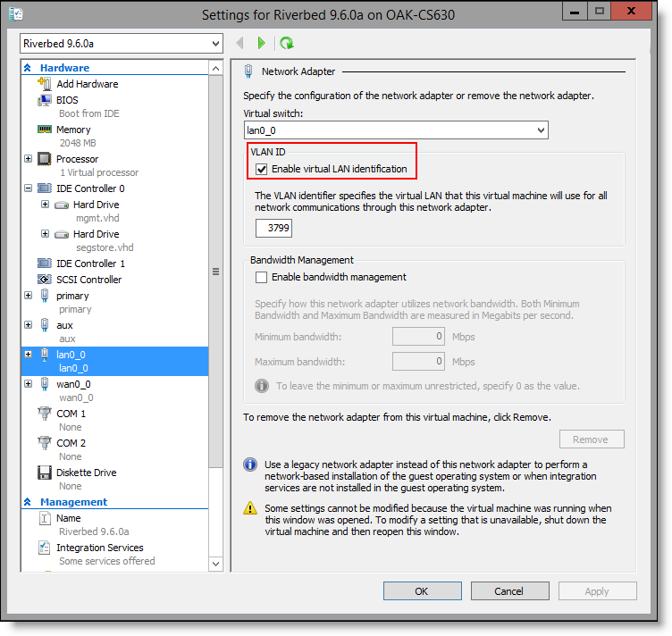The image size is (672, 636).
Task: Click the green refresh icon
Action: click(x=286, y=43)
